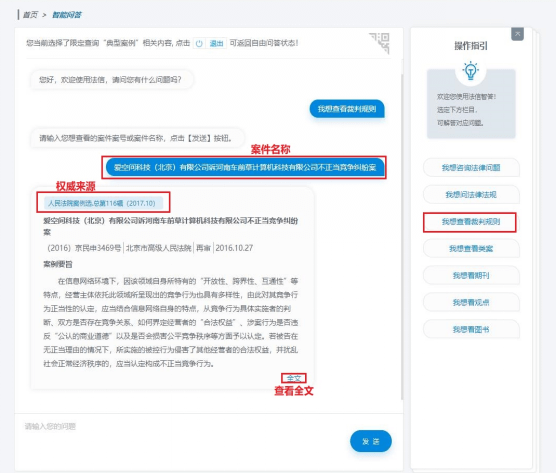
Task: Click the chat area vertical scrollbar
Action: pos(402,236)
